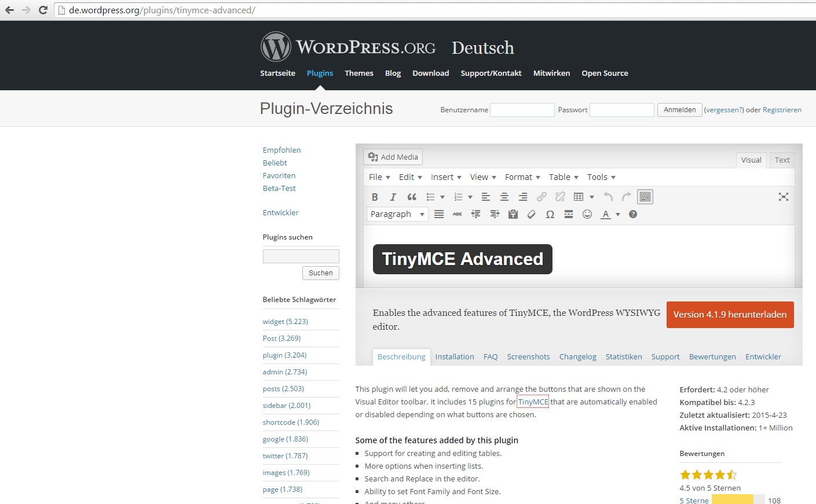This screenshot has height=504, width=816.
Task: Click the widget (5.223) tag link
Action: pos(285,322)
